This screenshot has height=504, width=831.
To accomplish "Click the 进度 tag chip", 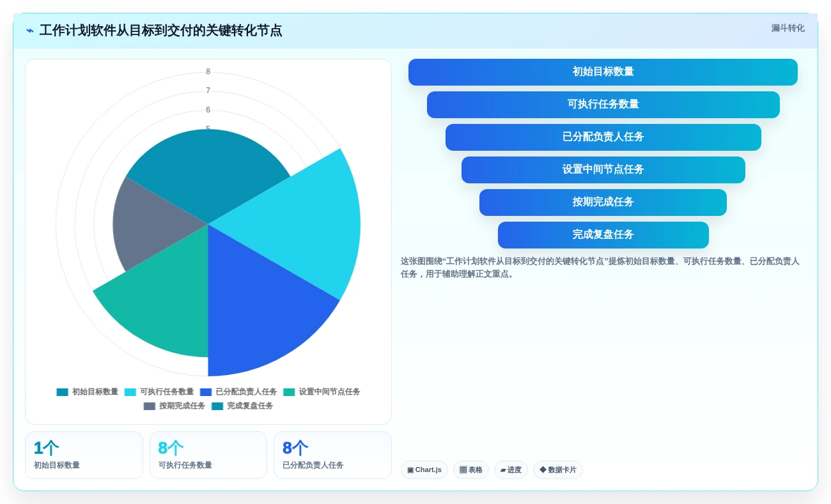I will click(511, 470).
